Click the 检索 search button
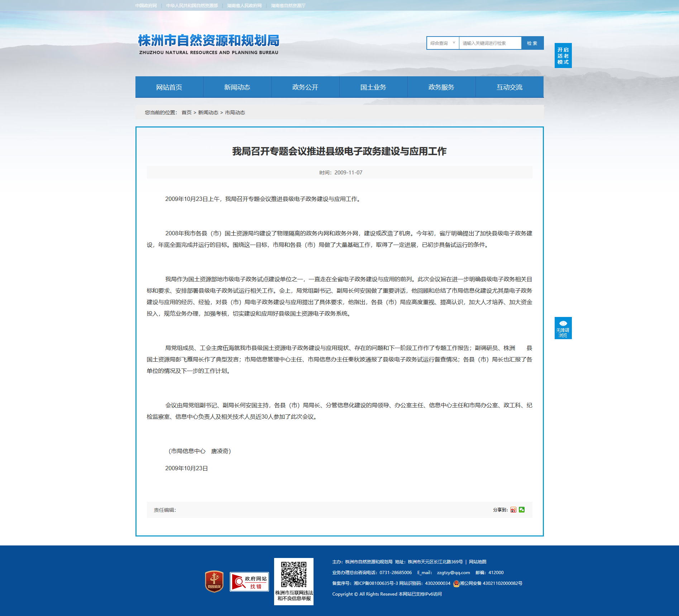The height and width of the screenshot is (616, 679). (532, 43)
